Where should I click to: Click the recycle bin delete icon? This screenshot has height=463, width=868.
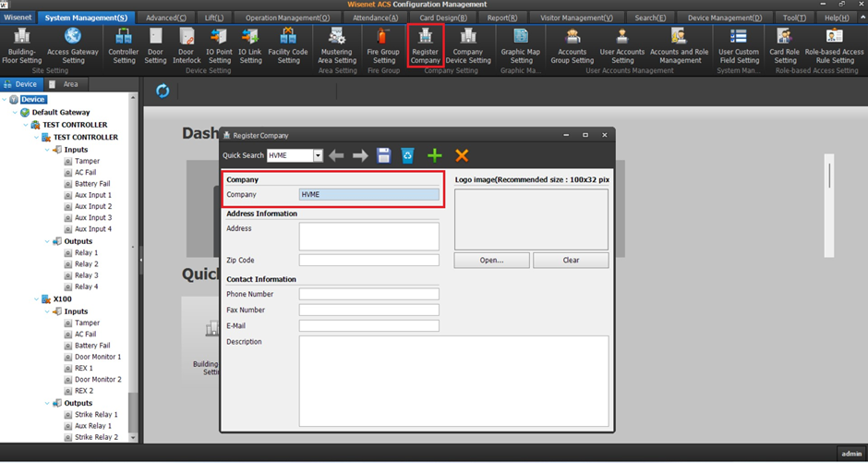(408, 156)
